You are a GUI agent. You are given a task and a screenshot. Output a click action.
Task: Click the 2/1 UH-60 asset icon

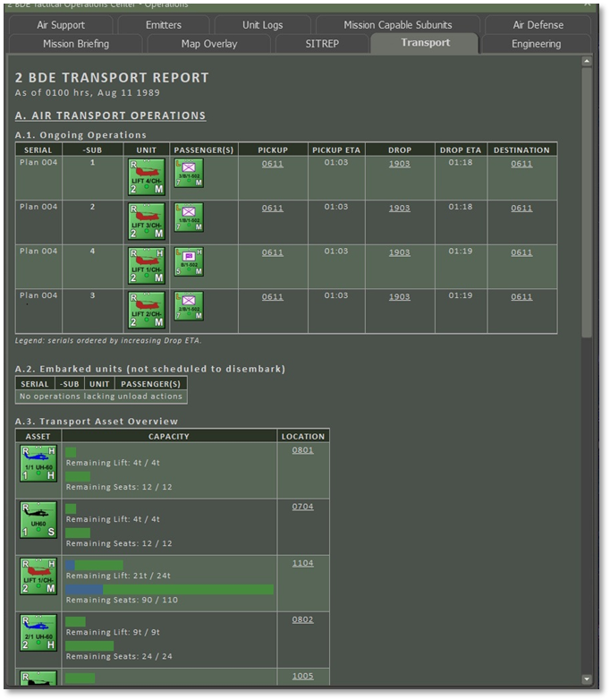point(38,634)
